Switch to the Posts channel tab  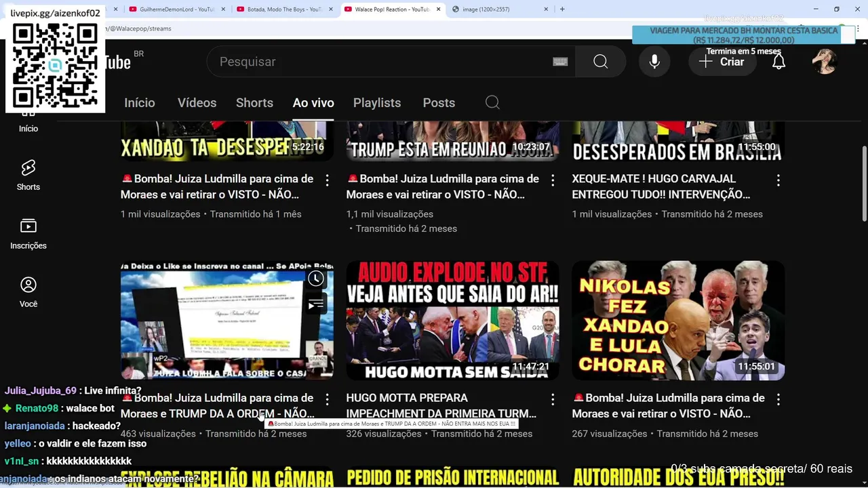[439, 102]
